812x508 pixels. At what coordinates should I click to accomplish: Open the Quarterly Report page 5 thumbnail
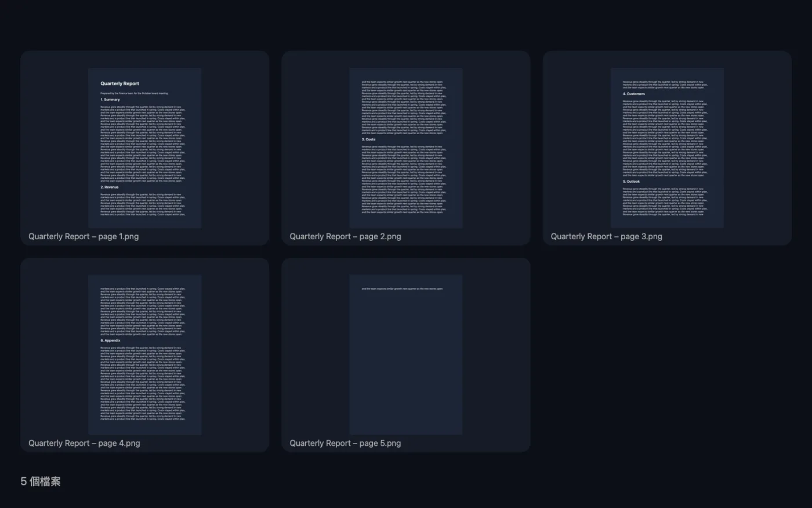406,355
